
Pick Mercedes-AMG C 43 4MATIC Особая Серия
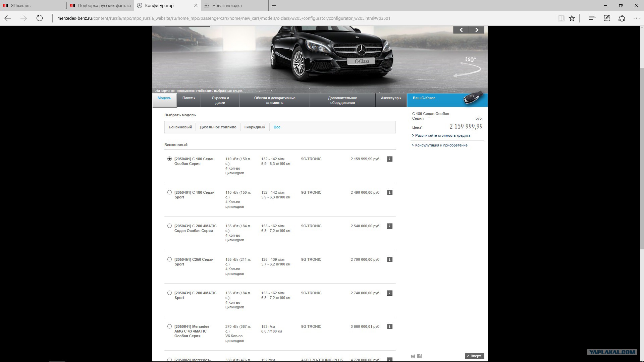pos(169,326)
